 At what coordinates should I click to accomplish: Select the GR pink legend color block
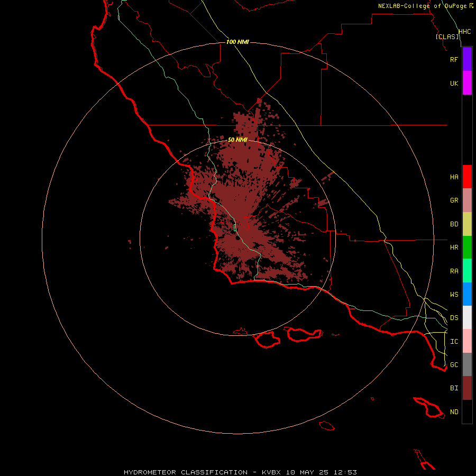(x=467, y=200)
